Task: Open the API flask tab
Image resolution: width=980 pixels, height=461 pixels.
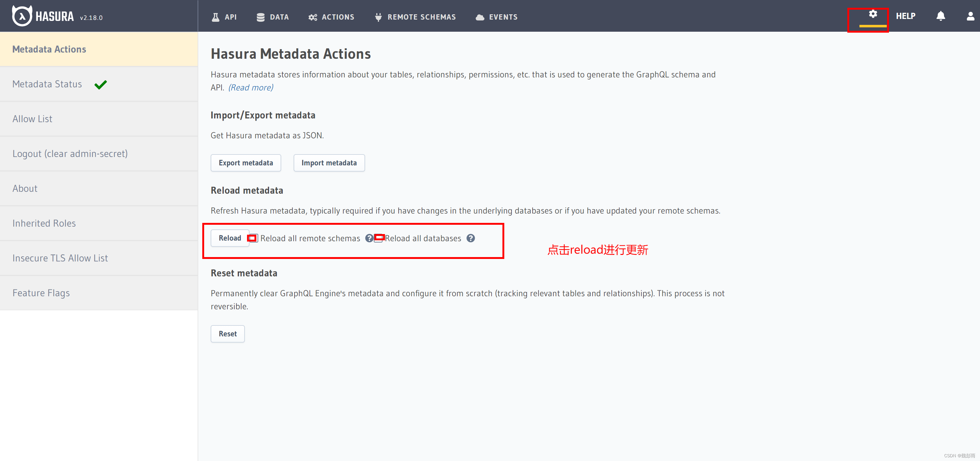Action: click(x=224, y=17)
